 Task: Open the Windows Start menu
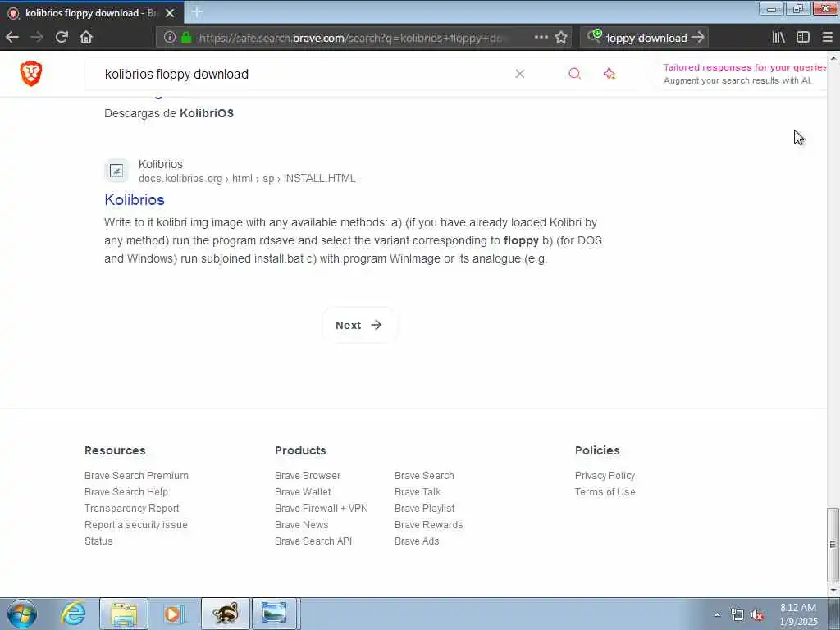(22, 614)
